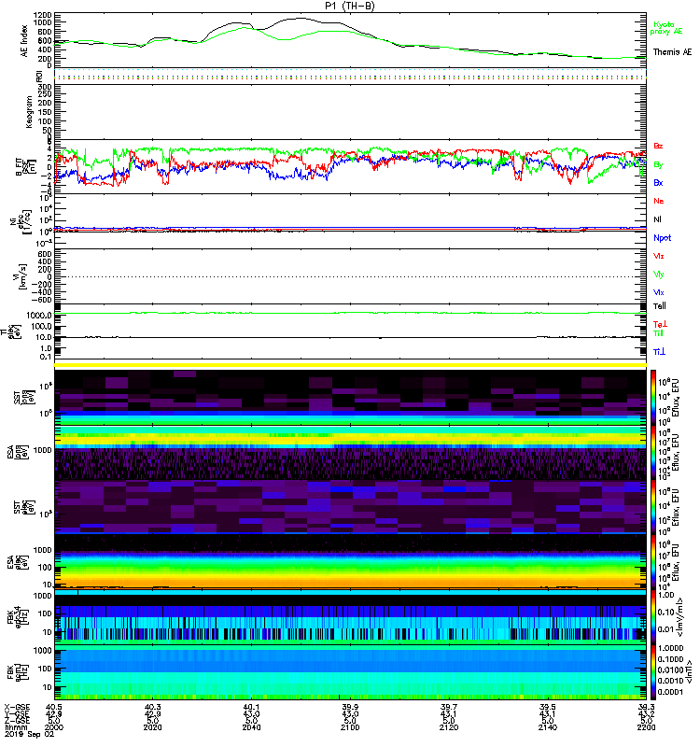Select the Themis AE legend label
Image resolution: width=700 pixels, height=747 pixels.
(672, 52)
